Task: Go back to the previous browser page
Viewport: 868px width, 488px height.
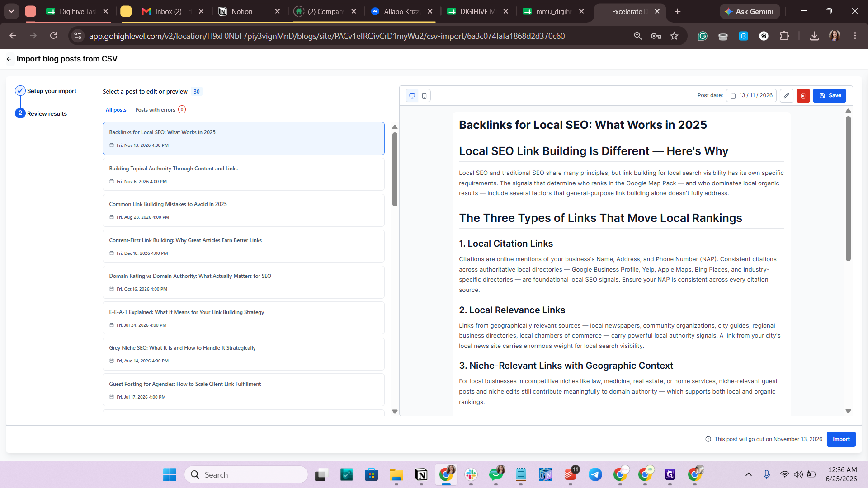Action: pos(13,36)
